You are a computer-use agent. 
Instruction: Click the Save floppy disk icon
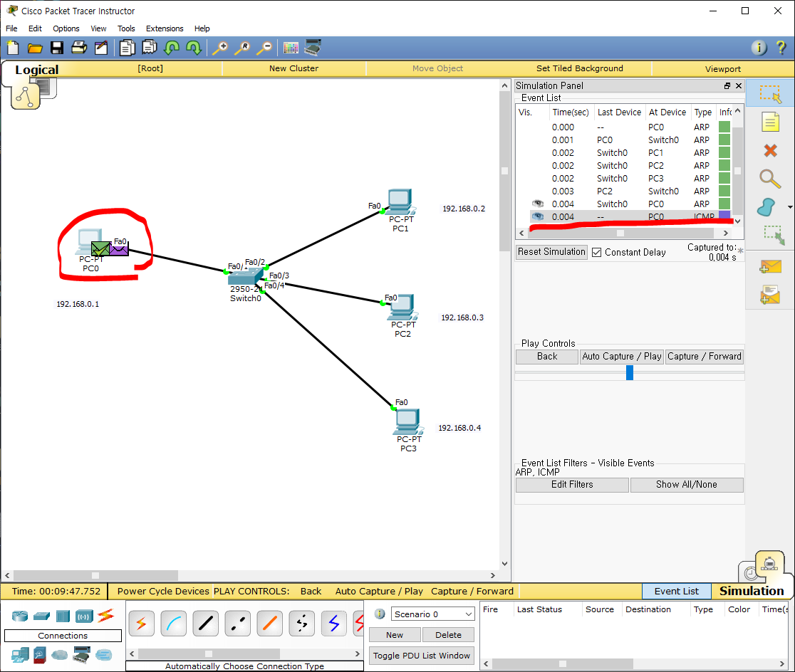tap(57, 48)
